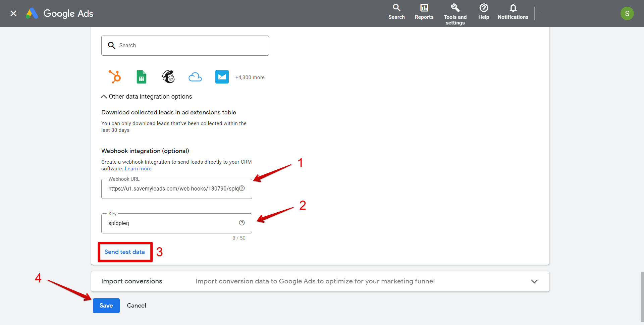Image resolution: width=644 pixels, height=325 pixels.
Task: View Notifications bell
Action: point(513,12)
